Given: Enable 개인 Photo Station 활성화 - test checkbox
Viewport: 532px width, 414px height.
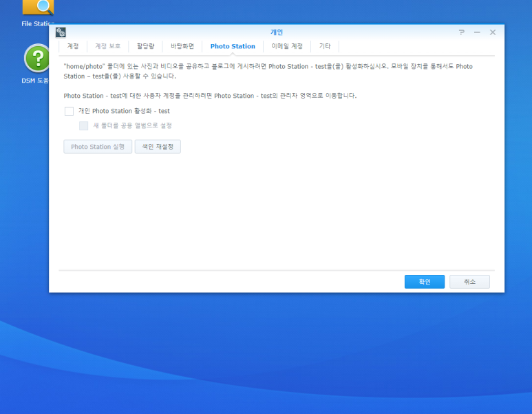Looking at the screenshot, I should click(x=70, y=111).
